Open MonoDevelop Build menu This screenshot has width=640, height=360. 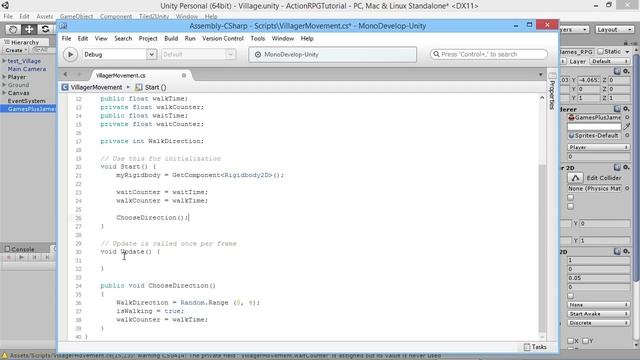[x=171, y=38]
